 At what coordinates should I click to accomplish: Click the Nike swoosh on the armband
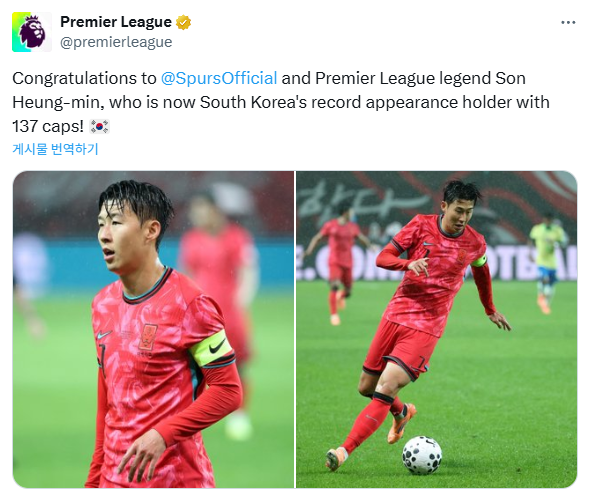click(217, 346)
